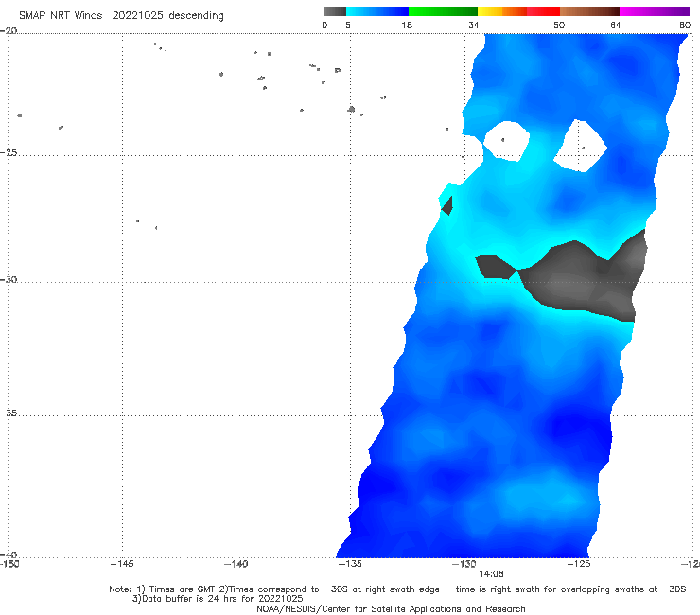Click the color bar label "50"

click(x=559, y=26)
